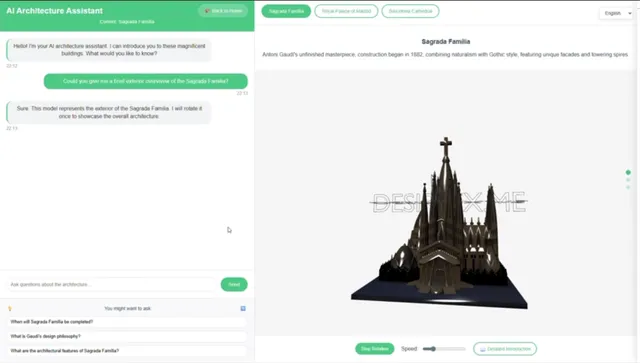
Task: Click the user message about exterior overview
Action: (x=146, y=81)
